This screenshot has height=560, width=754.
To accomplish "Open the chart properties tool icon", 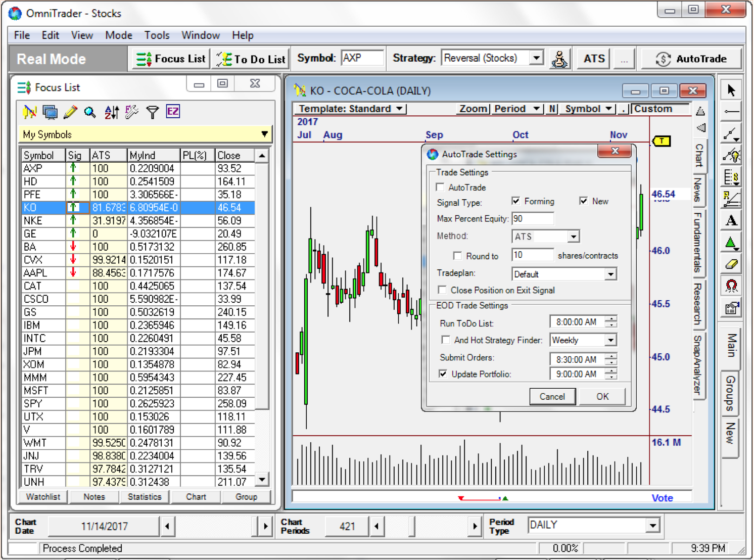I will point(731,308).
